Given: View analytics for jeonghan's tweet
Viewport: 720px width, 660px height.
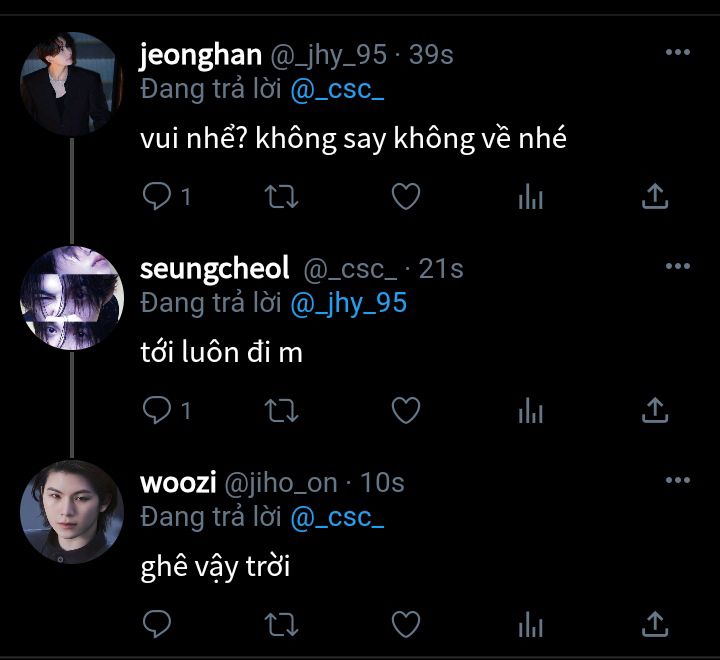Looking at the screenshot, I should [530, 196].
